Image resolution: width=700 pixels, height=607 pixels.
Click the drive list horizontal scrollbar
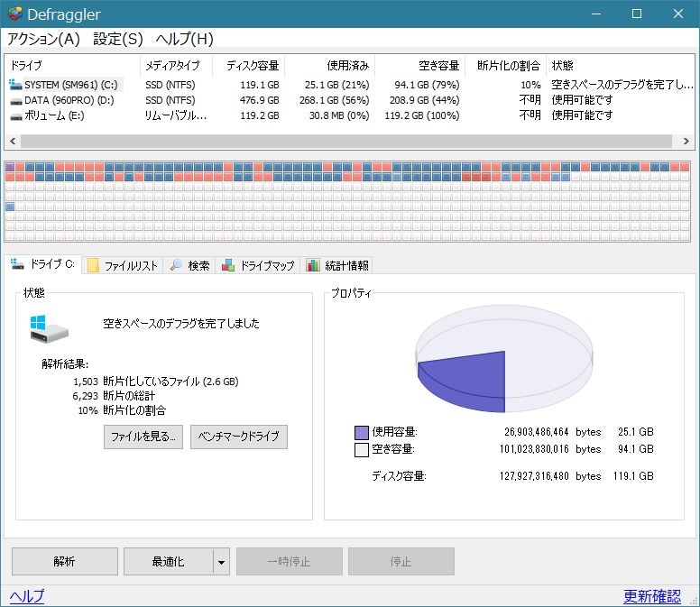[346, 141]
